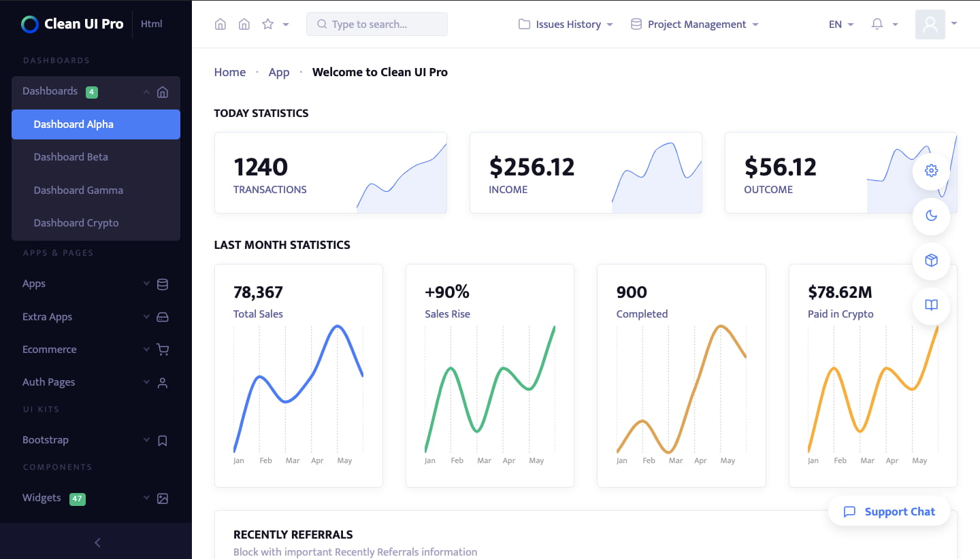
Task: Select Dashboard Beta in the sidebar
Action: coord(71,157)
